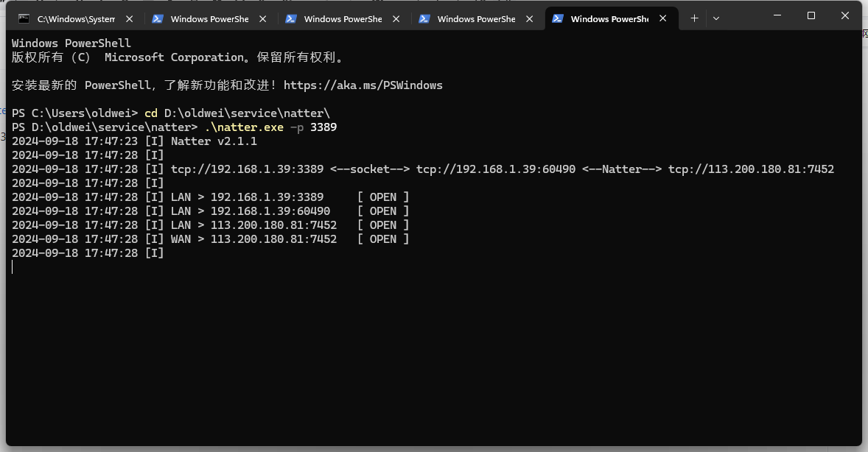Click 'tcp://192.168.1.39:60490' in mapping line
The image size is (868, 452).
[x=496, y=169]
